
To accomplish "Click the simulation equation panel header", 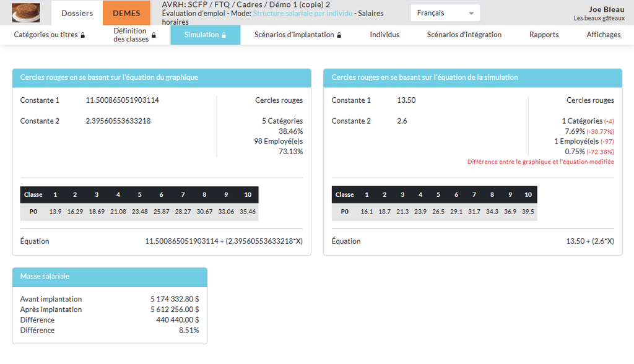I will pyautogui.click(x=472, y=77).
